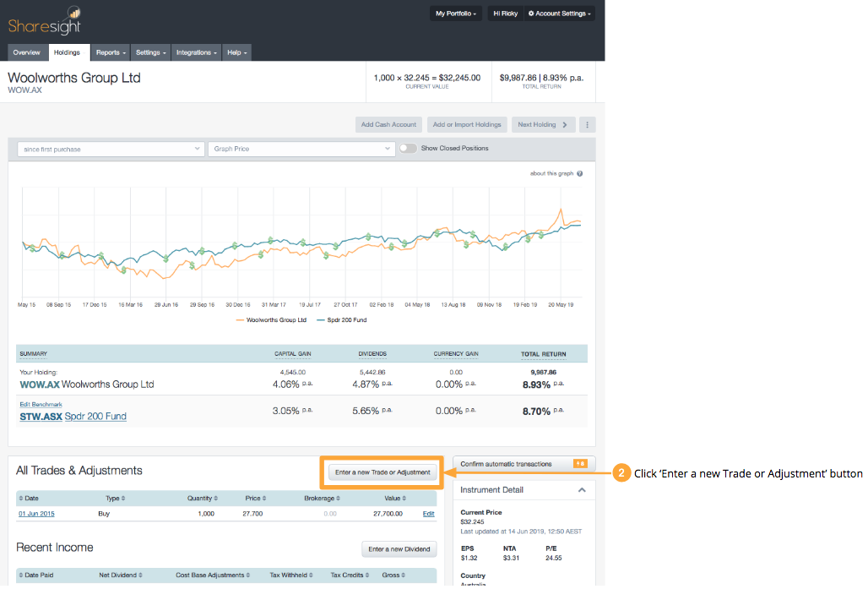Image resolution: width=868 pixels, height=589 pixels.
Task: Click the 27,700.00 trade value cell
Action: point(388,514)
